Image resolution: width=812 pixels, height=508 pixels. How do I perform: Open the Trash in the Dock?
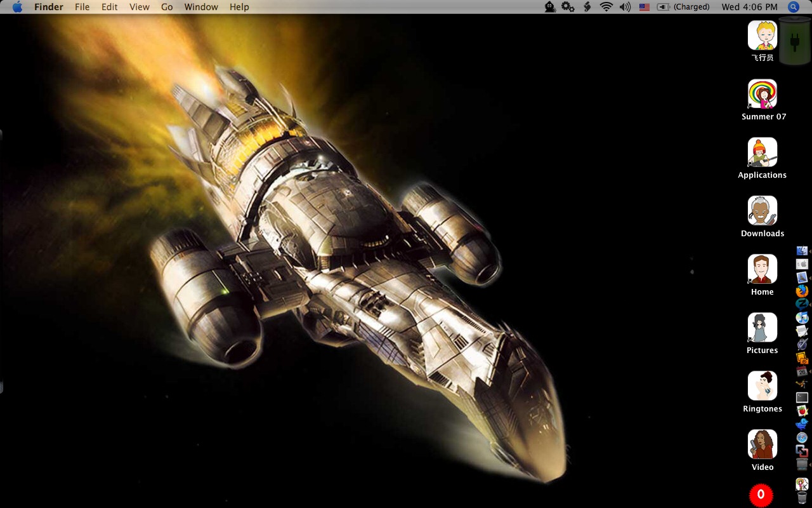802,497
